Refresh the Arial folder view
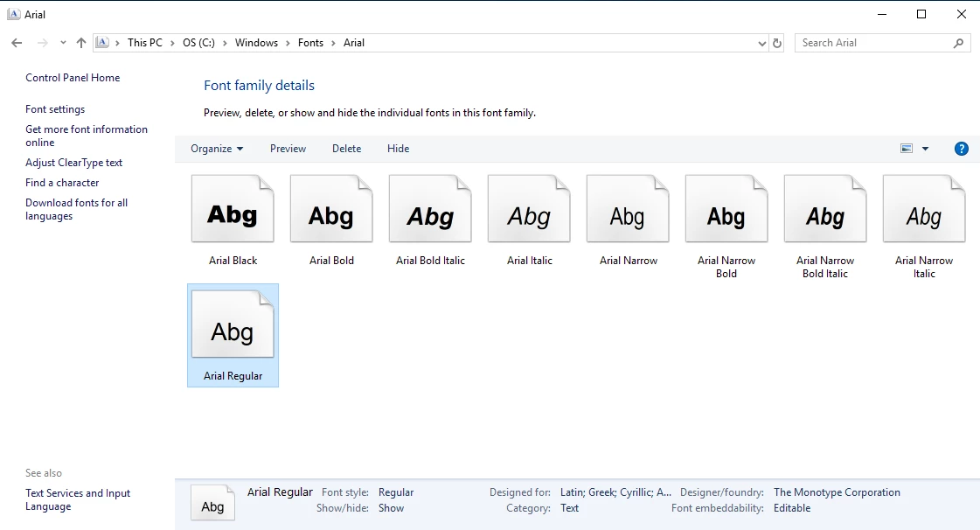The width and height of the screenshot is (980, 530). coord(777,43)
